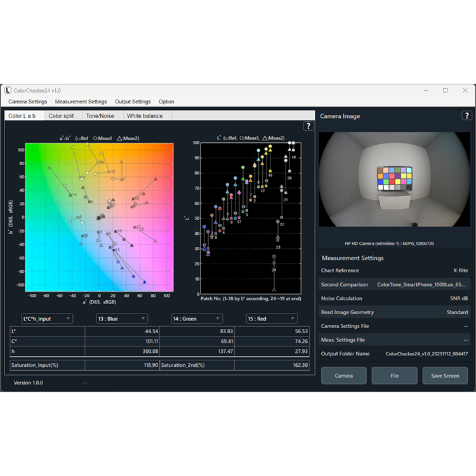476x476 pixels.
Task: Click the Save Screen button
Action: pos(445,376)
